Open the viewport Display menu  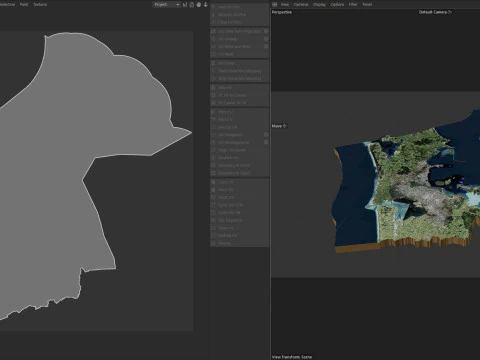pyautogui.click(x=319, y=4)
